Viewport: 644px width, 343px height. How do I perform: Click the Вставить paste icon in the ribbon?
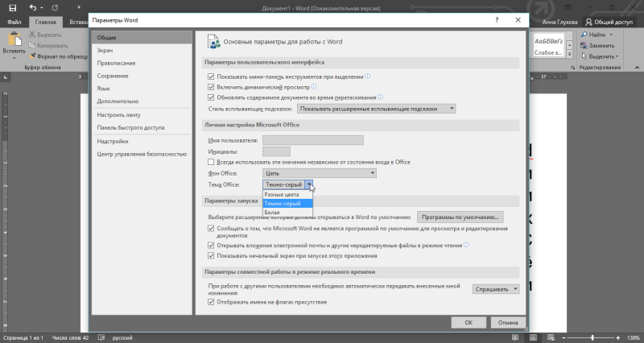(14, 39)
